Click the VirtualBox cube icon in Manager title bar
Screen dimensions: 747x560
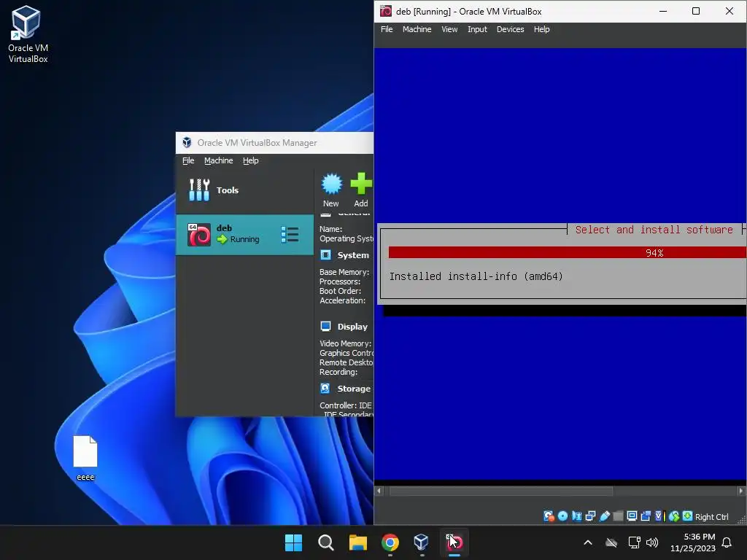point(187,142)
